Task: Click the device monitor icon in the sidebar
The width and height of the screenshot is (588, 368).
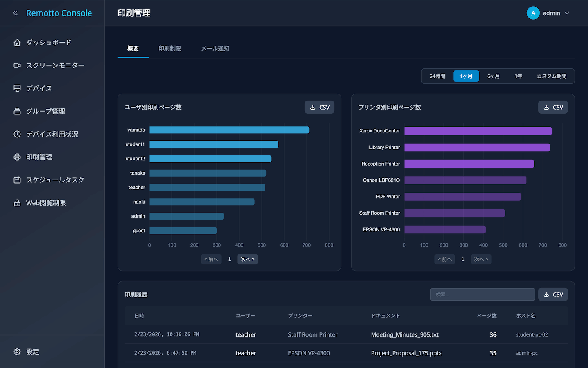Action: point(17,88)
